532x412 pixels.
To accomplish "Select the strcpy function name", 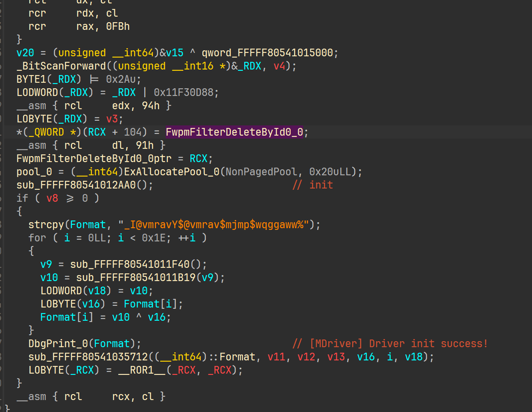I will click(46, 225).
